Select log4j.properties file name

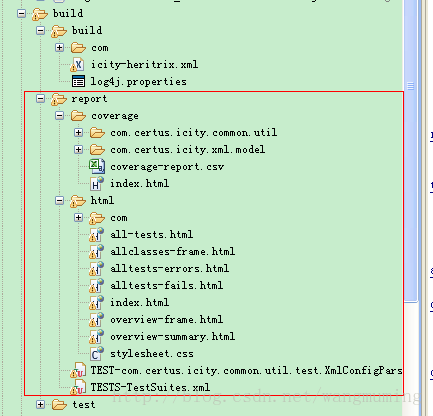click(138, 82)
